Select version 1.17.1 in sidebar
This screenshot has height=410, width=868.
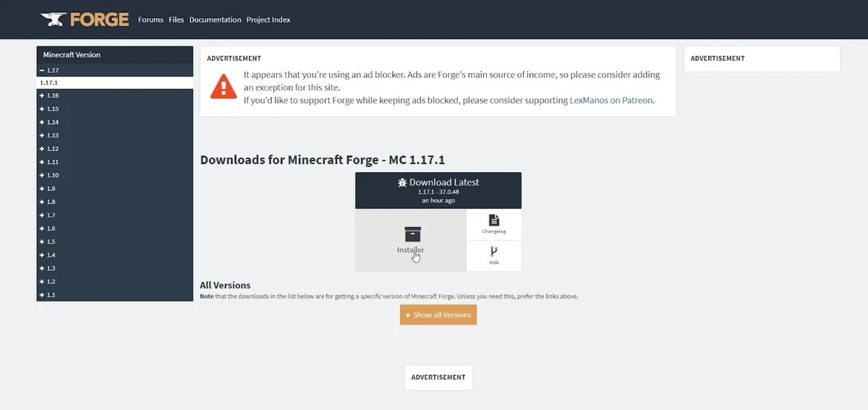(x=115, y=83)
